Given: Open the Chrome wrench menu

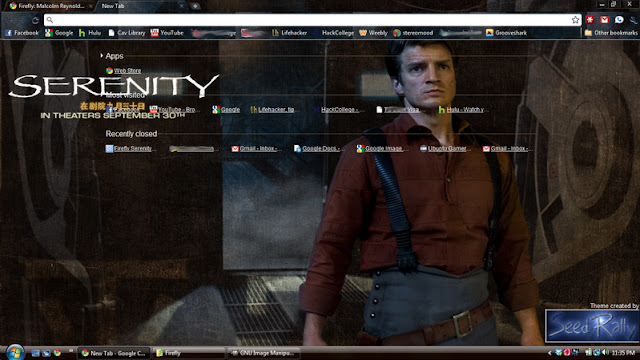Looking at the screenshot, I should tap(634, 20).
